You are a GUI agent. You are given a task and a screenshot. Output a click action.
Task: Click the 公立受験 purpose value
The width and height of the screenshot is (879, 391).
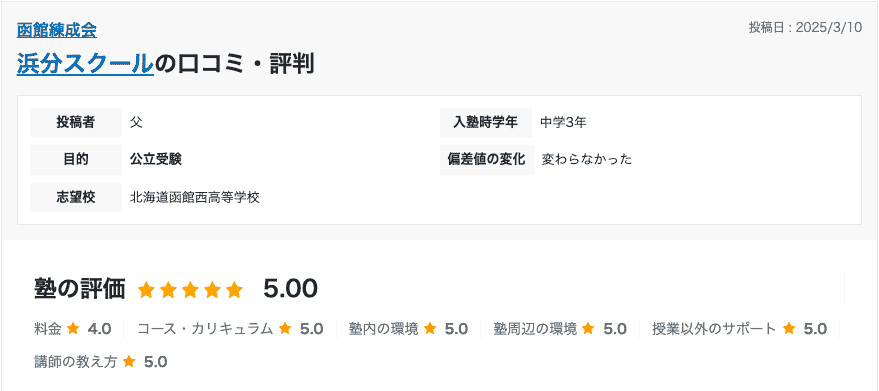156,160
